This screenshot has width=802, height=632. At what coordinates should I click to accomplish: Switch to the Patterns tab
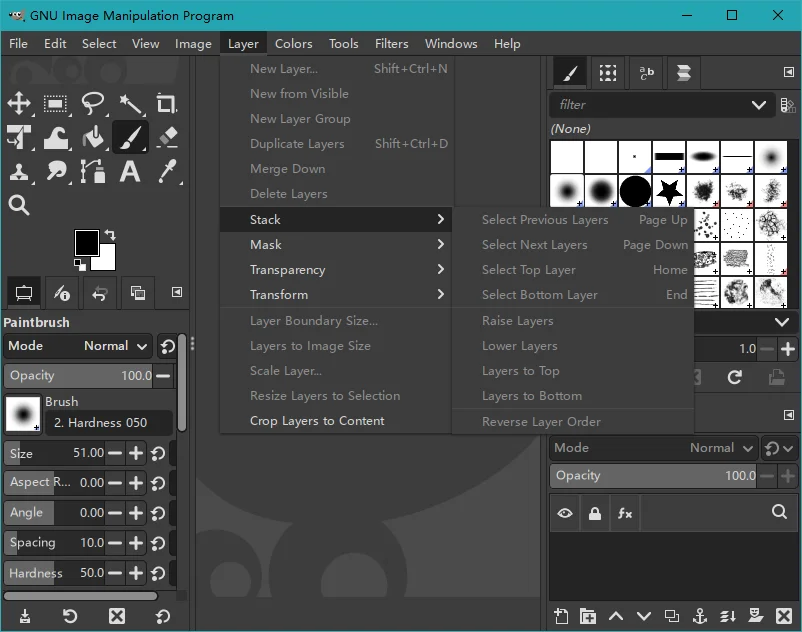pyautogui.click(x=608, y=73)
